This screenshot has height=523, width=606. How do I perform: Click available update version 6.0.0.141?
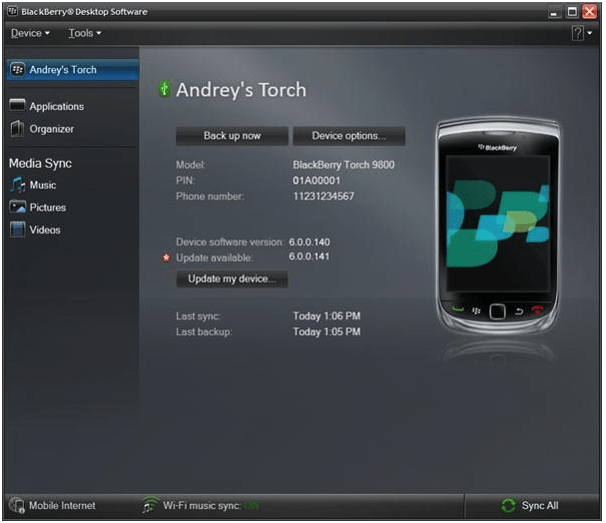point(309,257)
